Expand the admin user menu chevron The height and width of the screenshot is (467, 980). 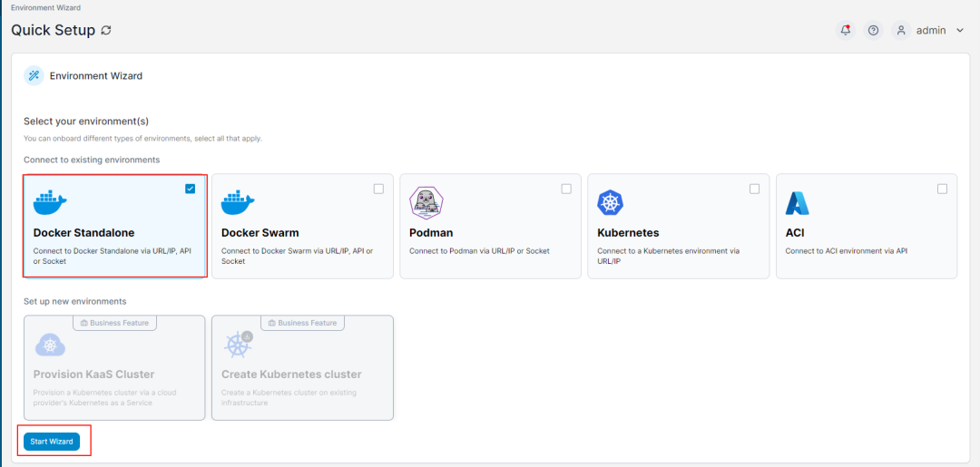point(961,30)
